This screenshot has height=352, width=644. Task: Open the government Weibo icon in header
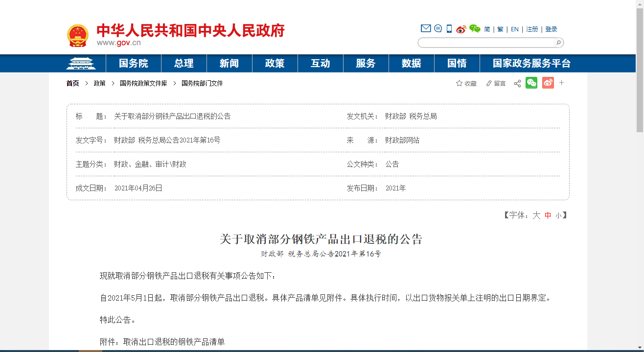point(460,29)
